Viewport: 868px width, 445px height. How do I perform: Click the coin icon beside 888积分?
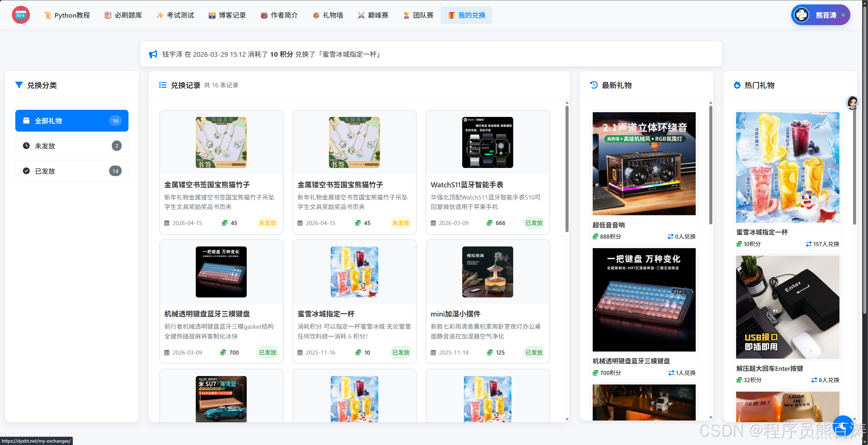pos(595,237)
